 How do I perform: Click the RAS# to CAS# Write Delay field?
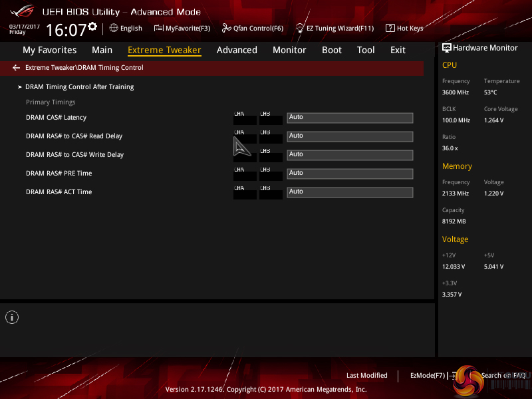click(350, 155)
